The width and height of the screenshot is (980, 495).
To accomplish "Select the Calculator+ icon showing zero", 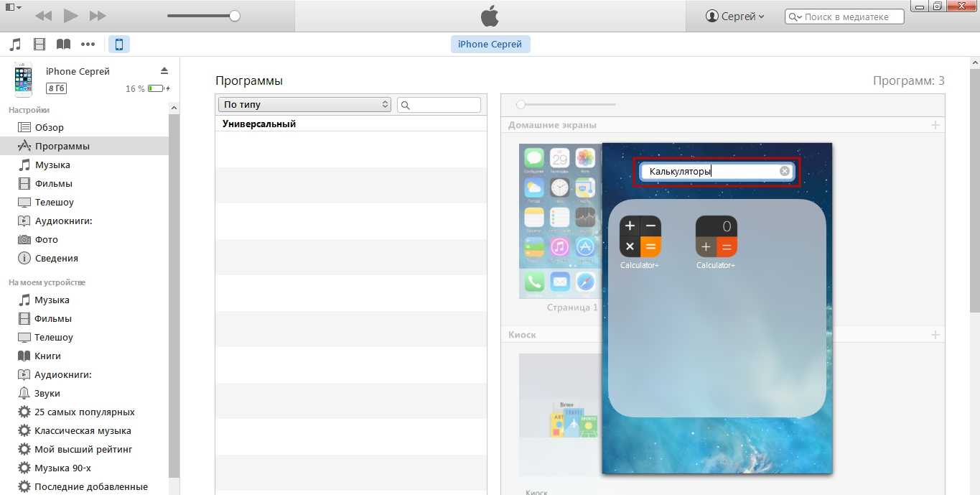I will click(x=716, y=236).
